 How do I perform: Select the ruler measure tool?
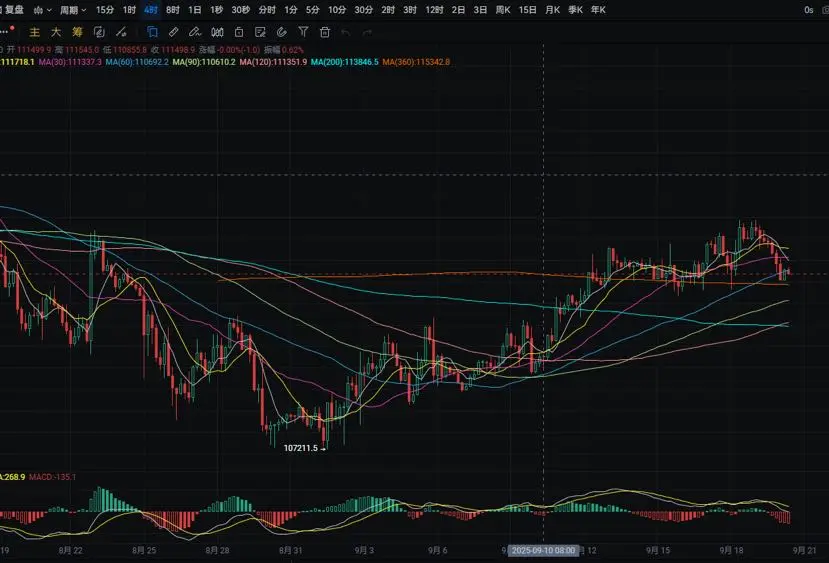pos(173,32)
